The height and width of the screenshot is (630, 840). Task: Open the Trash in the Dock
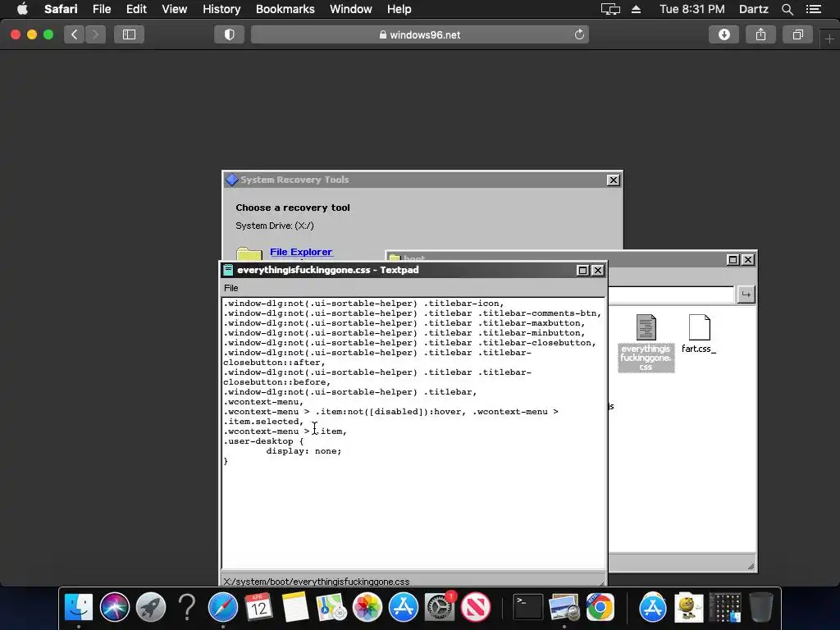point(761,607)
